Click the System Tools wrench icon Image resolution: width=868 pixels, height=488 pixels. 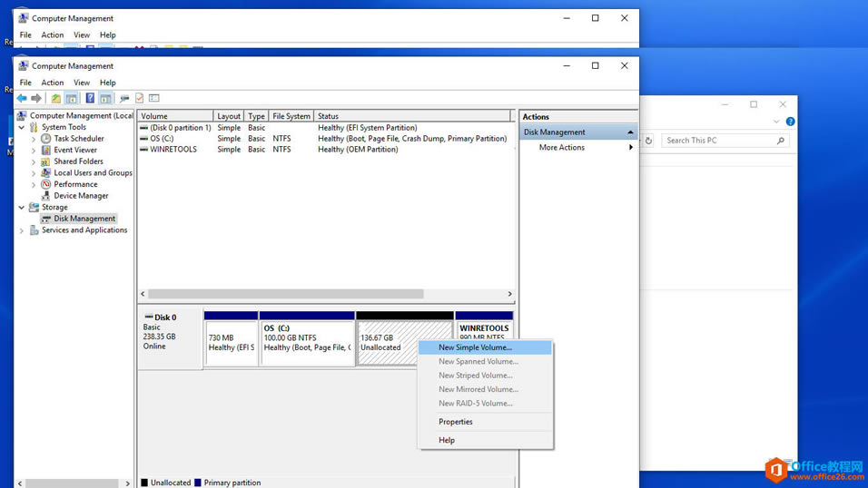tap(34, 127)
